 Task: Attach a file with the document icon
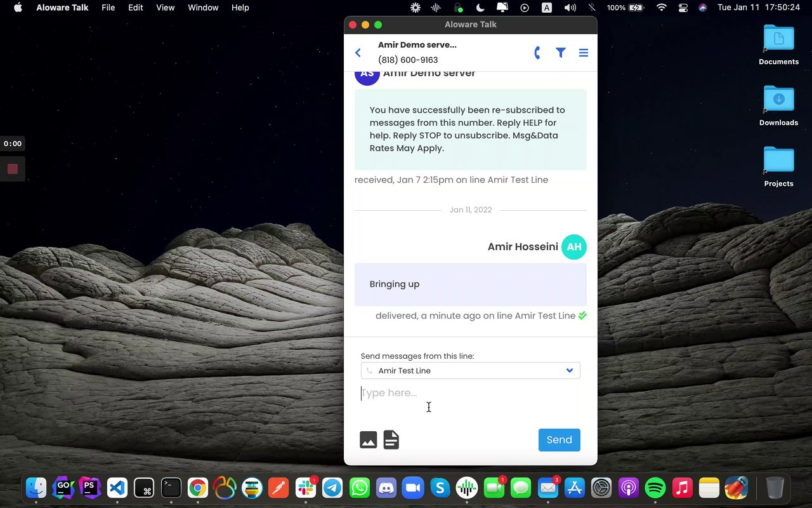coord(391,439)
